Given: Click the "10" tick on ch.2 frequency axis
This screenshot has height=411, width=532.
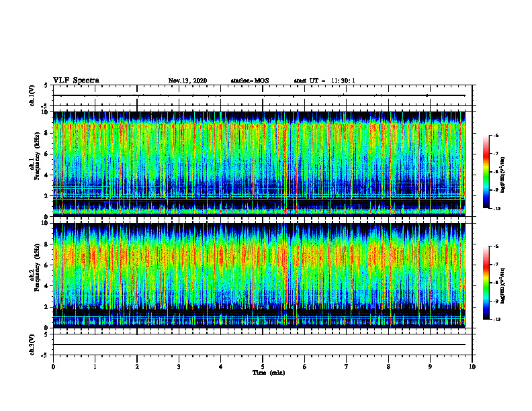Looking at the screenshot, I should tap(46, 223).
